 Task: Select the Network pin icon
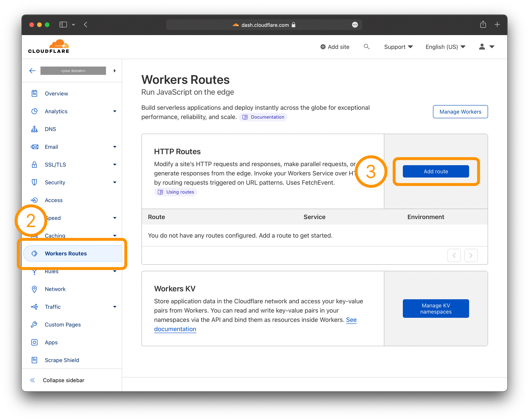(34, 289)
